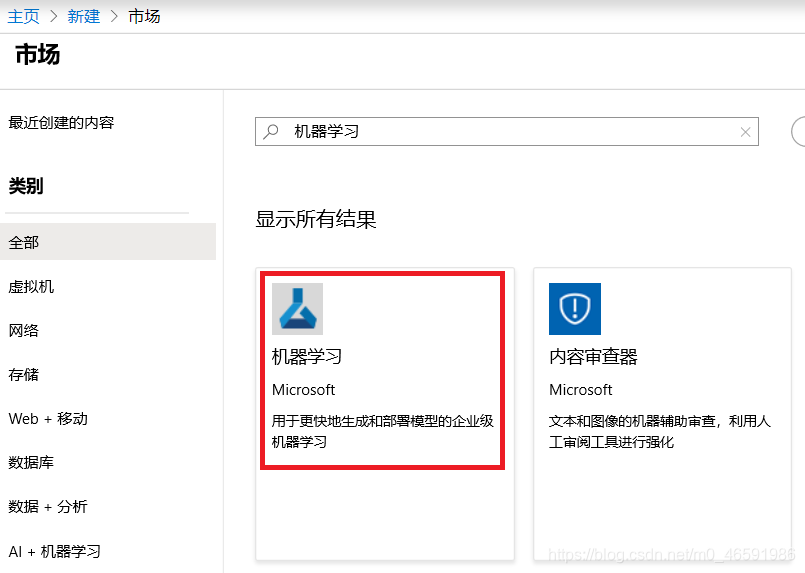Click the 市场 page title
The image size is (805, 573).
click(37, 54)
